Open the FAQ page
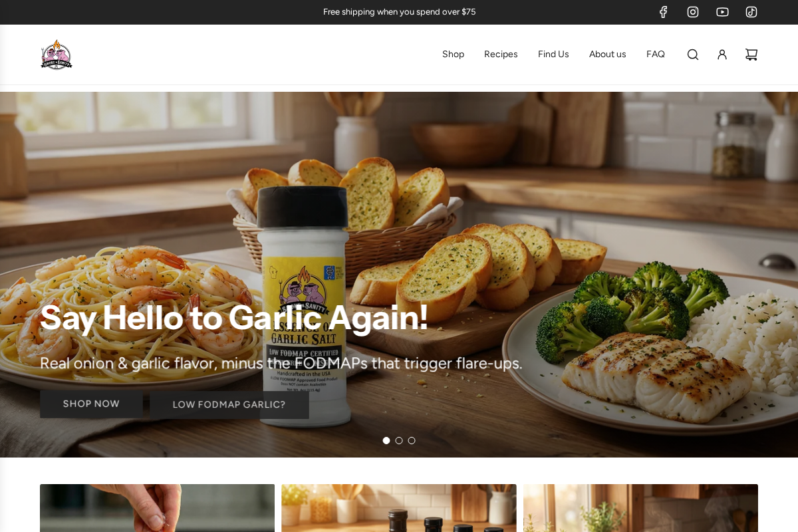This screenshot has width=798, height=532. pos(656,55)
